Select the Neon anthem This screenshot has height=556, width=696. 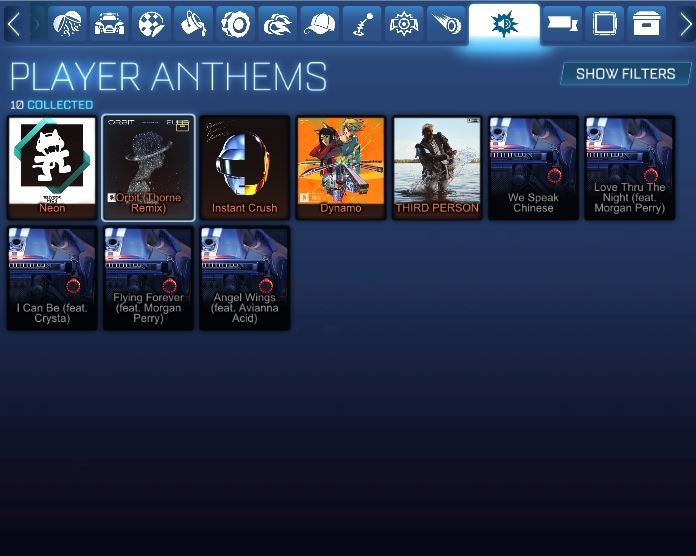tap(52, 168)
